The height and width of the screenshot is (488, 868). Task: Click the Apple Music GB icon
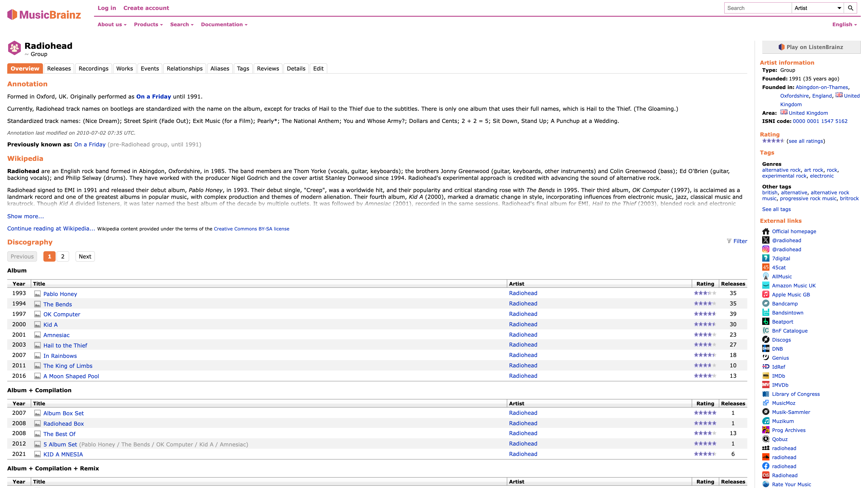(x=766, y=294)
